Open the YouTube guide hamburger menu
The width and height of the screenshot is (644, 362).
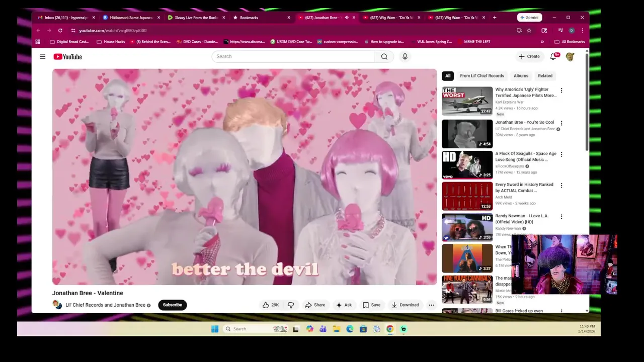42,57
